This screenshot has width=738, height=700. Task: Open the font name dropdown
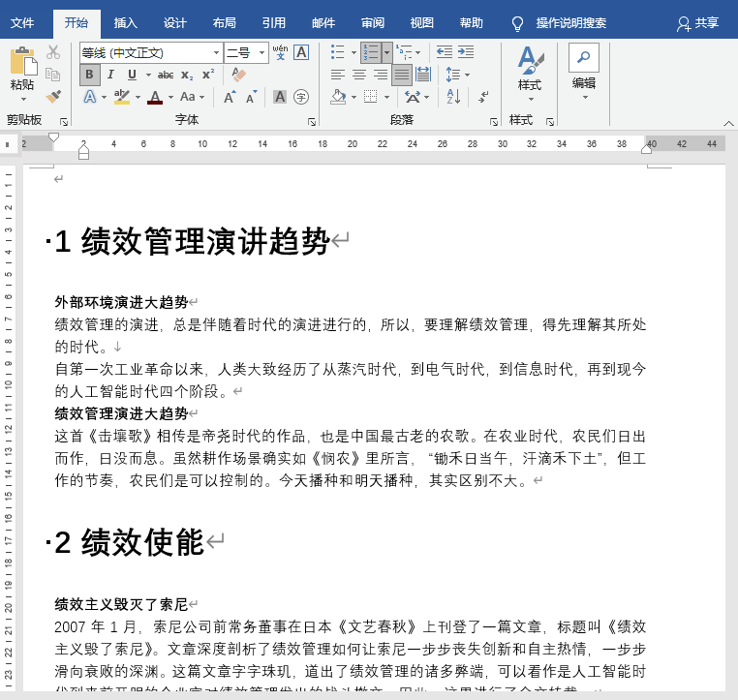tap(216, 52)
